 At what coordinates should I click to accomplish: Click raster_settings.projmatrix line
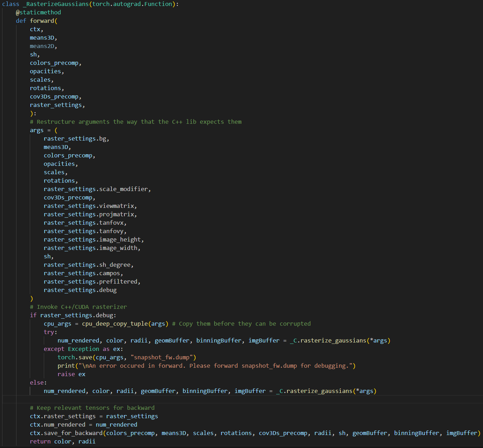pyautogui.click(x=90, y=215)
